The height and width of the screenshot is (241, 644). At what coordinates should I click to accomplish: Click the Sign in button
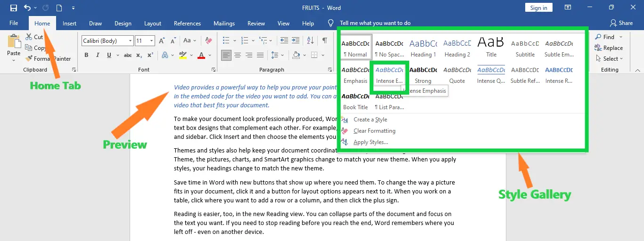coord(538,8)
